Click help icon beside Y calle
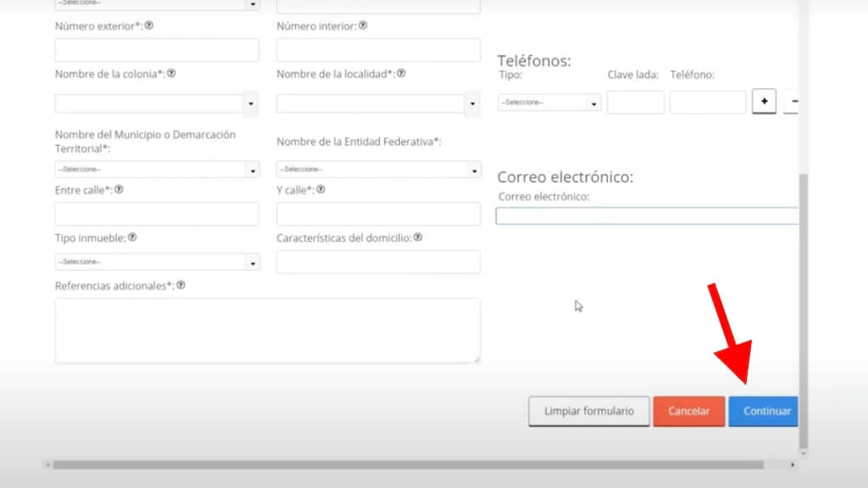Image resolution: width=868 pixels, height=488 pixels. (x=320, y=190)
